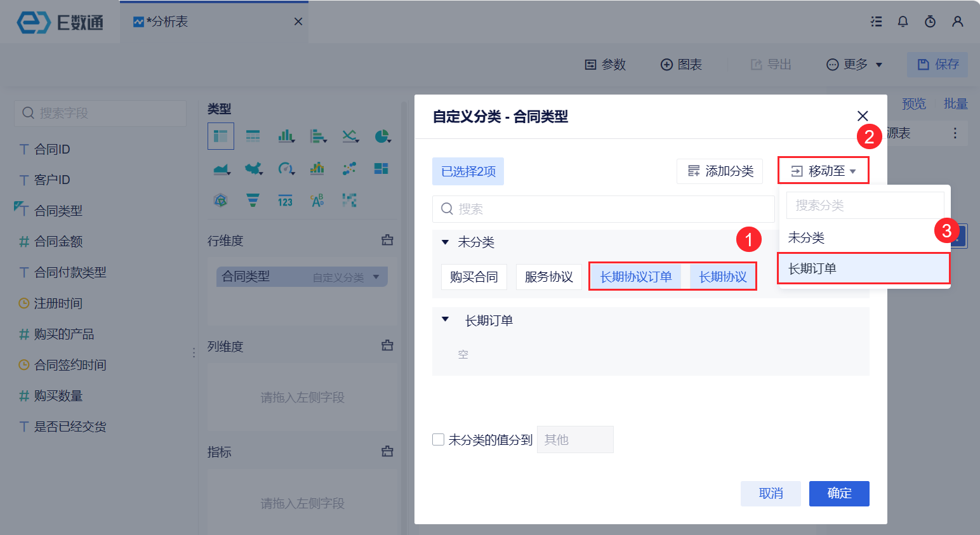Click the timer clock icon in header

930,22
